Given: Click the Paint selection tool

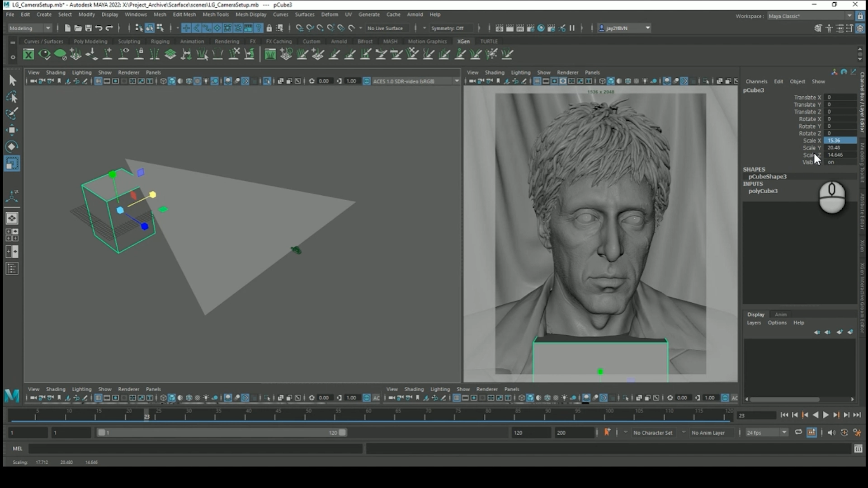Looking at the screenshot, I should tap(12, 113).
